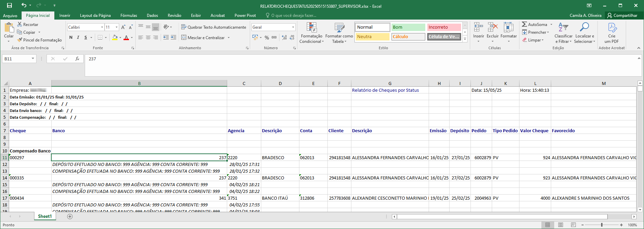Apply percent style to number format

point(267,37)
